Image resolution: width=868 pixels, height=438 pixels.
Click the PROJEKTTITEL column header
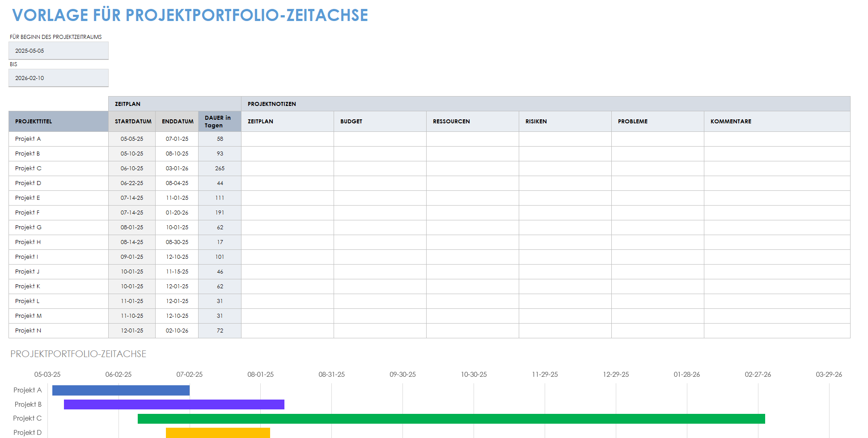[59, 121]
